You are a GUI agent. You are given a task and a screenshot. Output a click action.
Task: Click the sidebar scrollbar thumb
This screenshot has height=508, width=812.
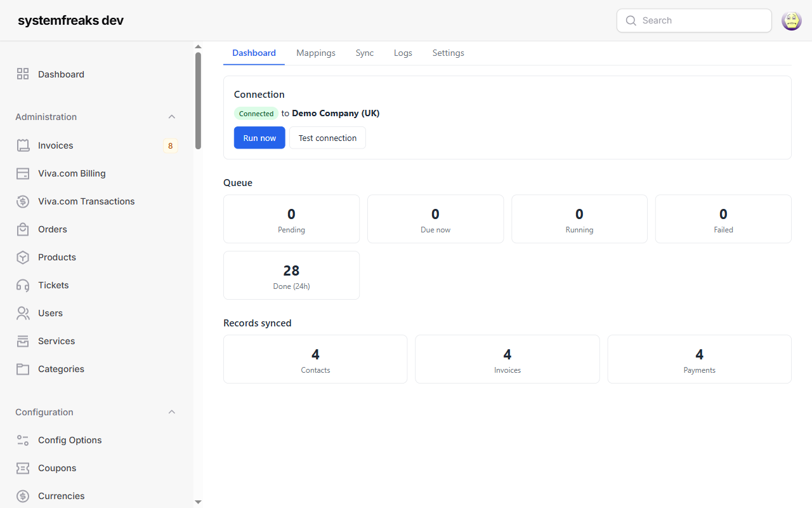(198, 100)
